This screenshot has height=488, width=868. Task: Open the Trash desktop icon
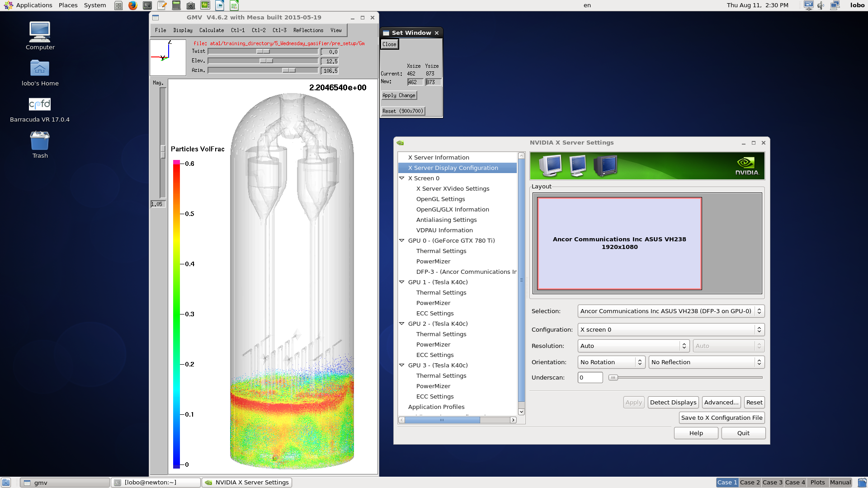[x=40, y=141]
